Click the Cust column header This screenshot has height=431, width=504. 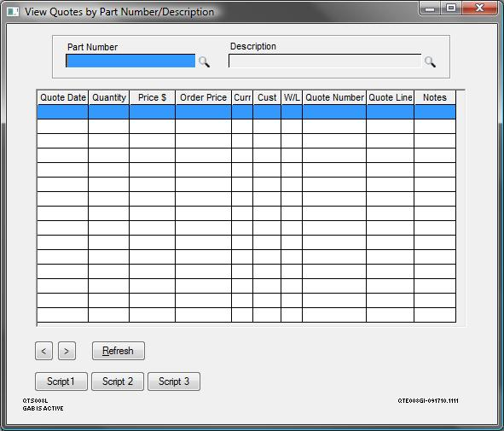pyautogui.click(x=267, y=97)
